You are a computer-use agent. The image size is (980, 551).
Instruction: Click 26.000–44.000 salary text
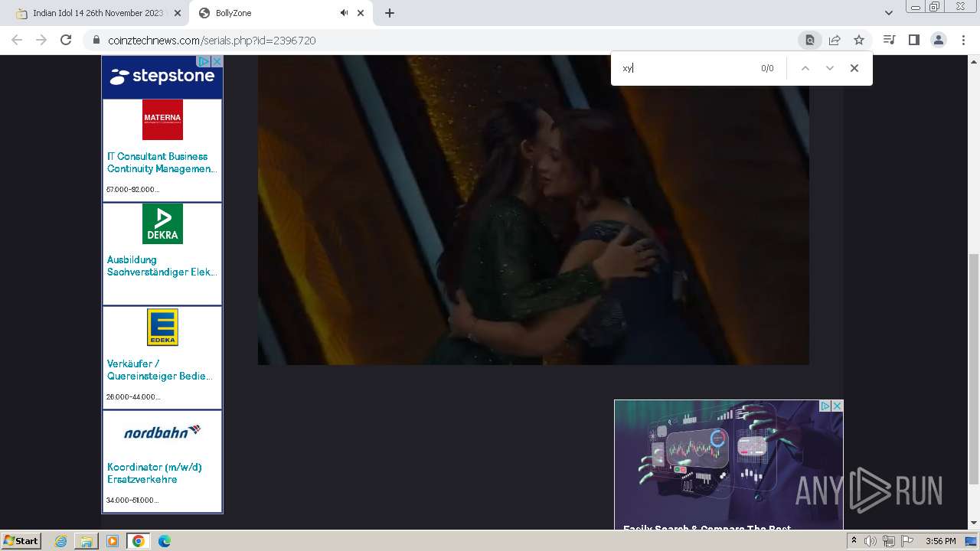tap(133, 396)
